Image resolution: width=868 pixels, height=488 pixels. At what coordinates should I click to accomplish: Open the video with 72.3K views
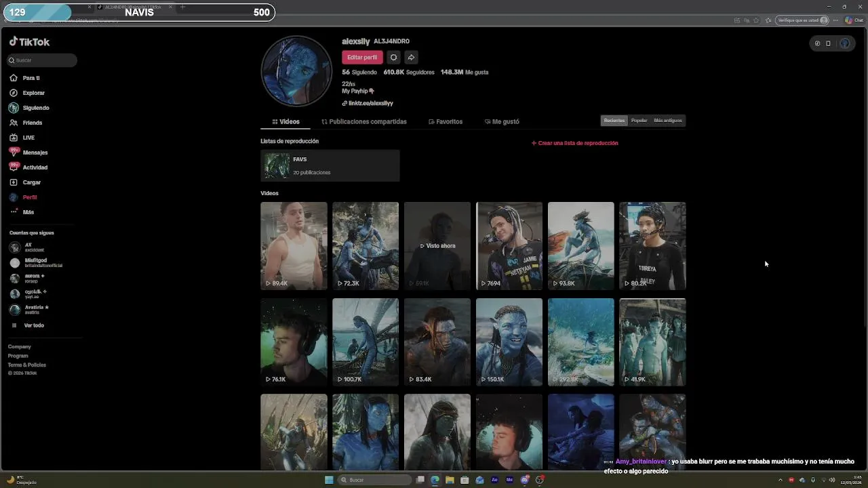pyautogui.click(x=366, y=246)
